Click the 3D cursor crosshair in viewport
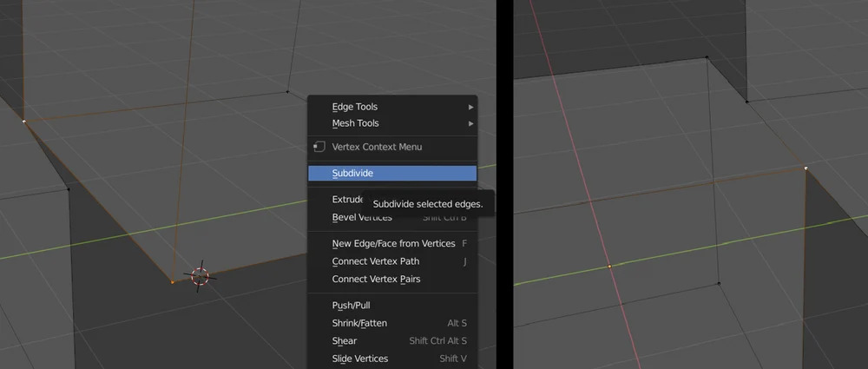The width and height of the screenshot is (868, 369). click(x=200, y=276)
